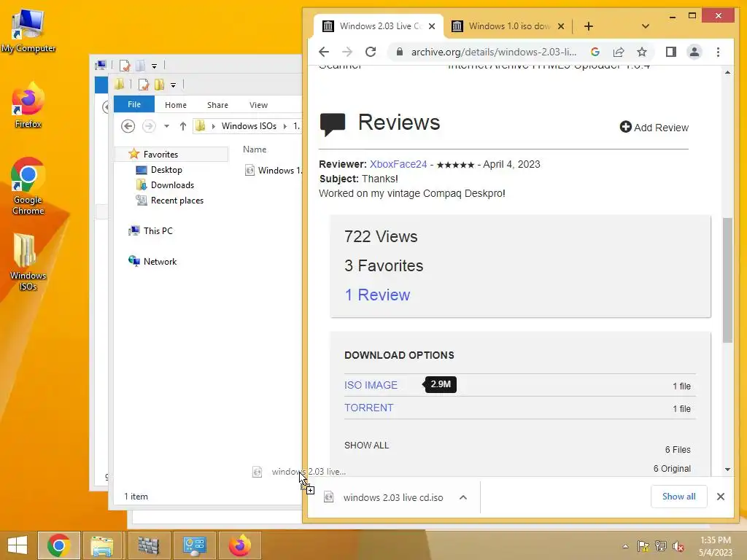Click Chrome page scrollbar thumb
The width and height of the screenshot is (747, 560).
tap(727, 280)
